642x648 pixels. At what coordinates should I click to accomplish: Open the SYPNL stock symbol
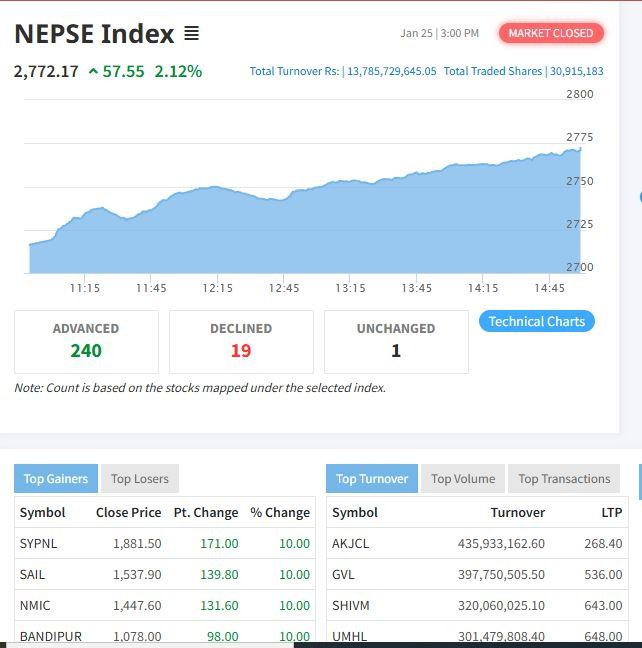[39, 544]
